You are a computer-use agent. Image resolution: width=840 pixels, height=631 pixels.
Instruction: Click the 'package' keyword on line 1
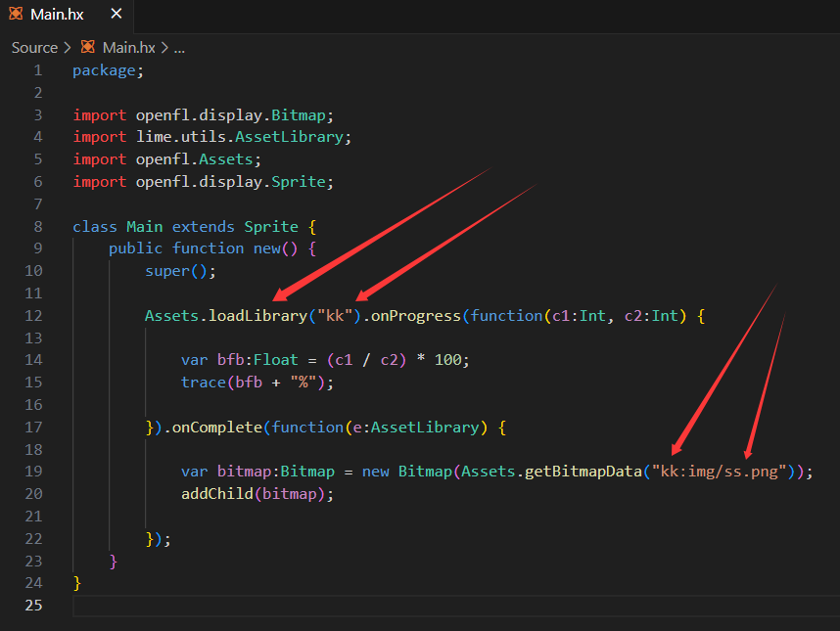pyautogui.click(x=104, y=70)
